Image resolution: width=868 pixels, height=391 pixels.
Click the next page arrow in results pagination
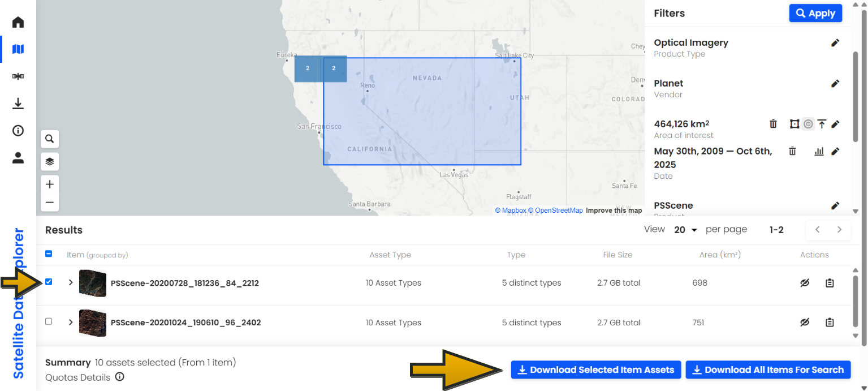tap(839, 230)
